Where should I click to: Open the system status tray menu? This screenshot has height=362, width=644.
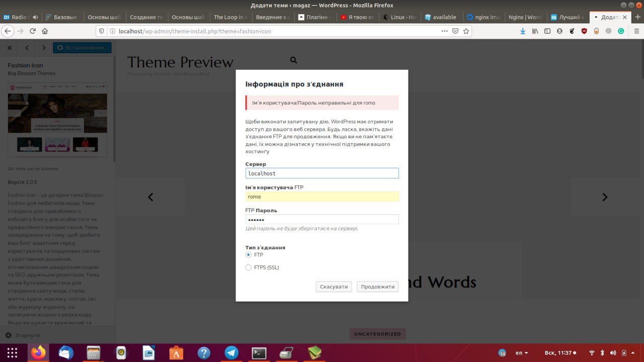coord(613,353)
